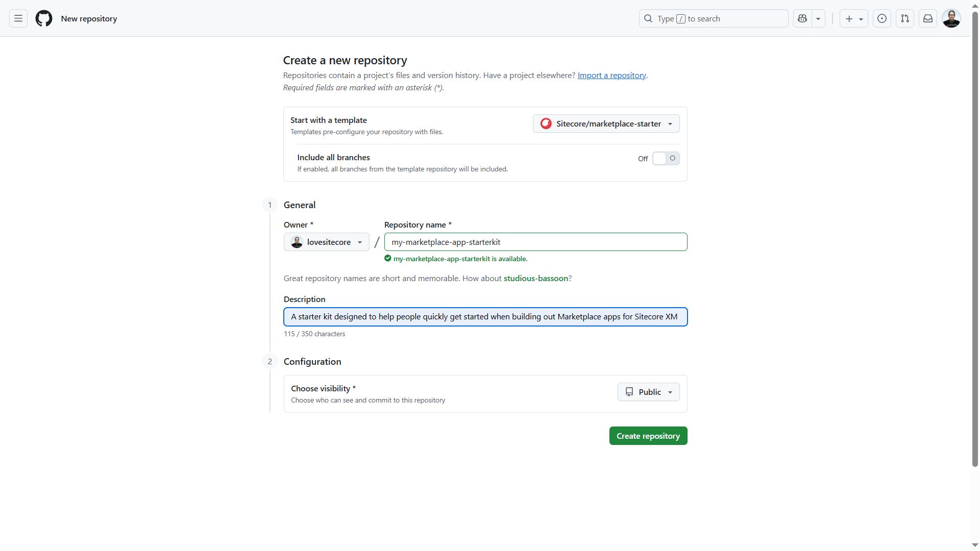Open the create new plus dropdown
The height and width of the screenshot is (551, 980).
[x=853, y=18]
